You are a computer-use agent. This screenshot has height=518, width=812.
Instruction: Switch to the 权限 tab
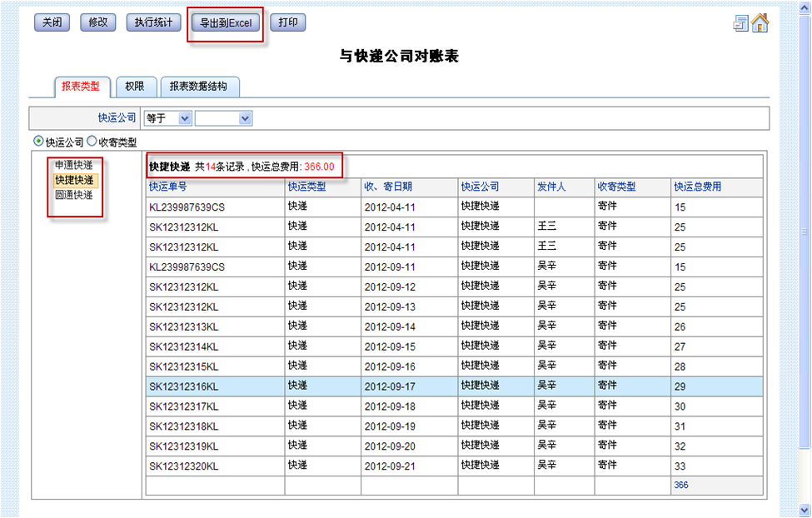(135, 87)
